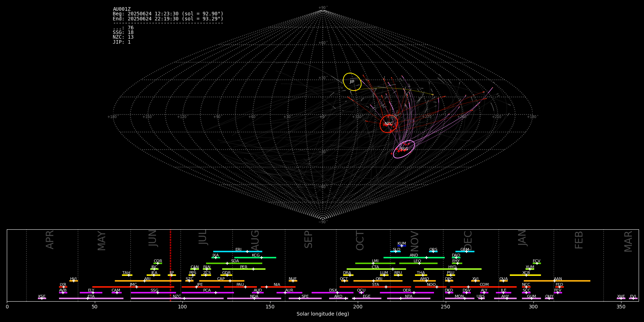Click the EVI shower marker

pos(633,298)
